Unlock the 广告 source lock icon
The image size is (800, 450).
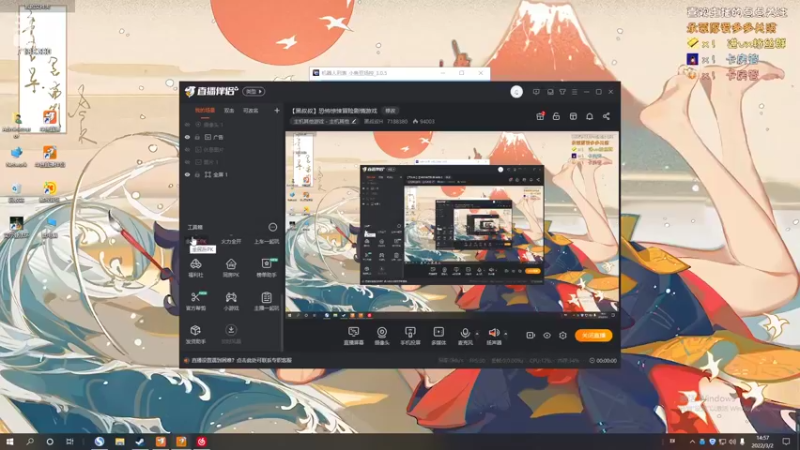(197, 137)
